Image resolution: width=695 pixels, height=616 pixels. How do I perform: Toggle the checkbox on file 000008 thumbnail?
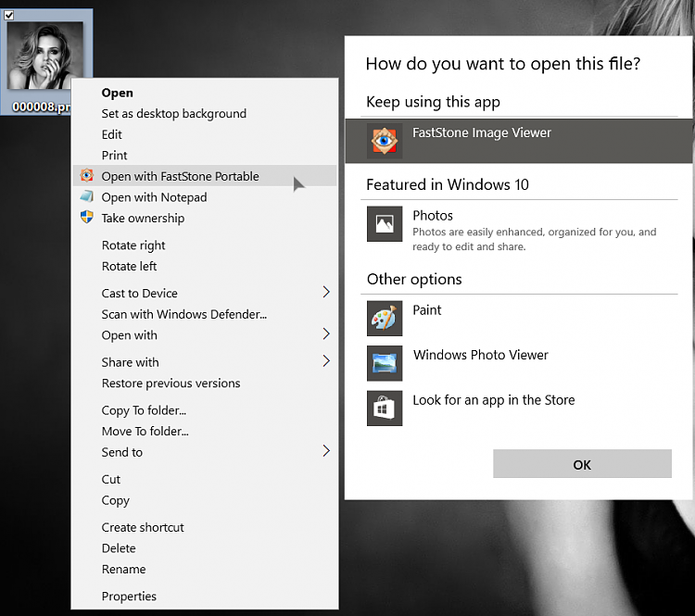click(x=9, y=16)
